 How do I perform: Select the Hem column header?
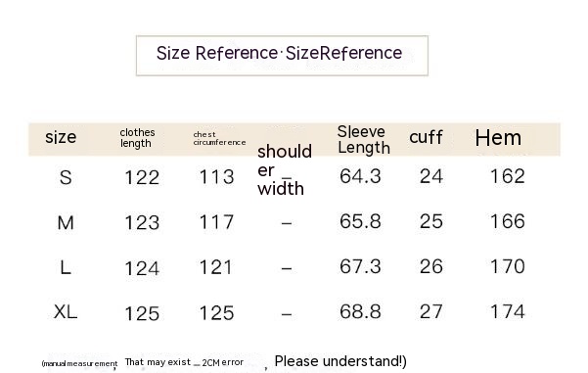pyautogui.click(x=498, y=138)
